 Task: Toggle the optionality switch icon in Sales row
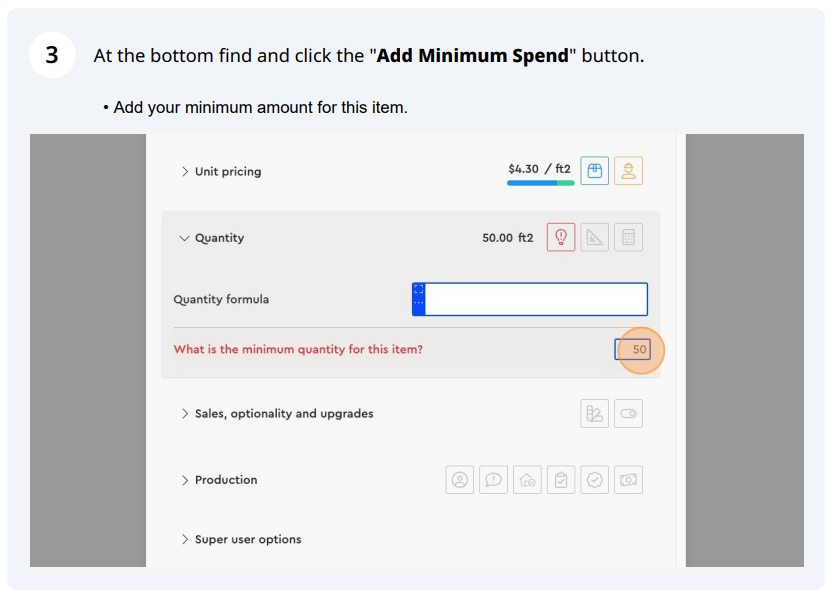[628, 413]
